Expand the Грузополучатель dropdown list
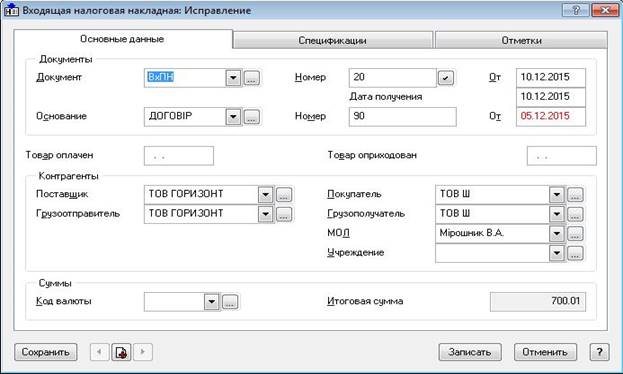The width and height of the screenshot is (623, 374). click(x=557, y=214)
